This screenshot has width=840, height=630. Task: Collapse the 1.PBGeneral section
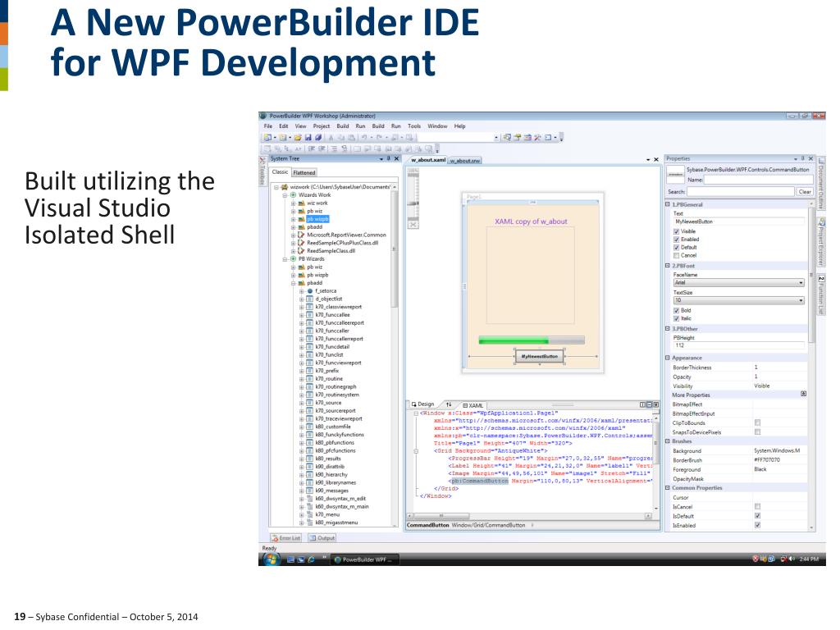pos(668,204)
